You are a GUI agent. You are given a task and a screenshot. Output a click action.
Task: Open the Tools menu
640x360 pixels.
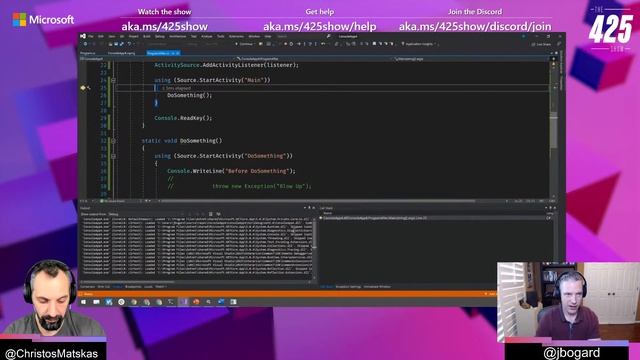click(x=220, y=36)
